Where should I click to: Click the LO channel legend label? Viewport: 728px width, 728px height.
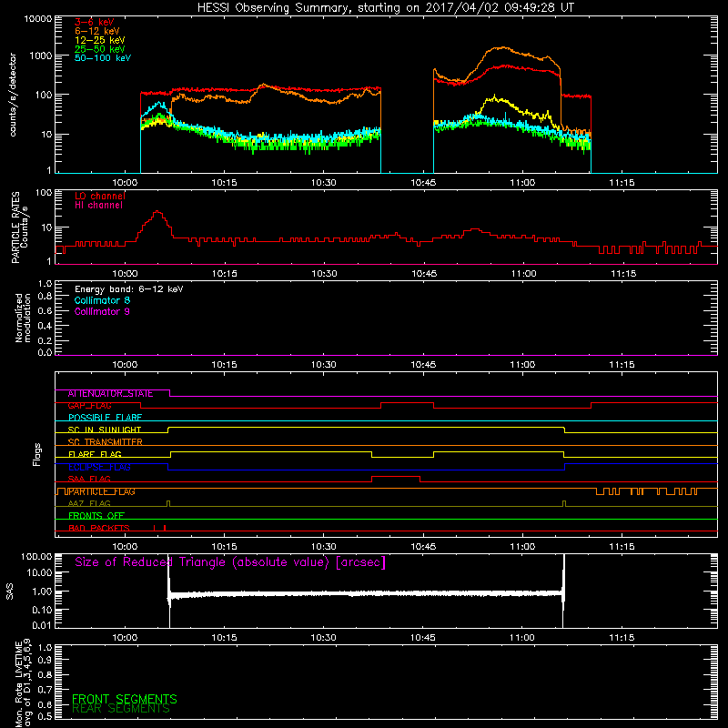(100, 196)
